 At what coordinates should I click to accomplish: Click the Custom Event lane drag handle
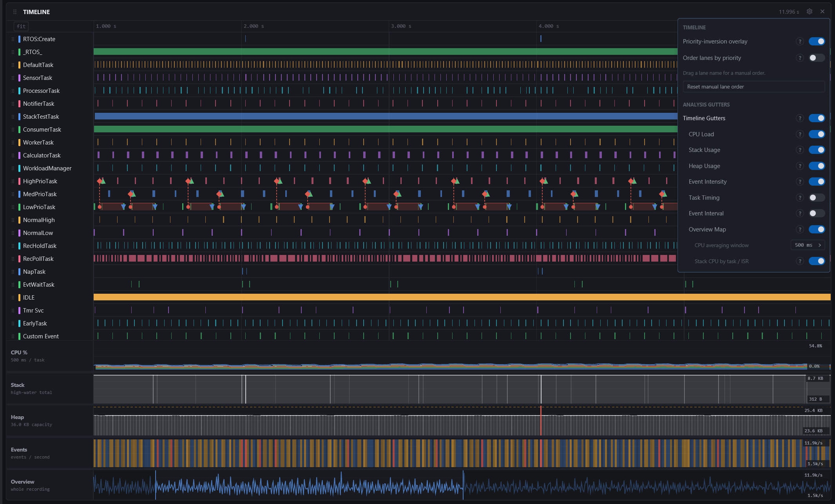pos(13,336)
